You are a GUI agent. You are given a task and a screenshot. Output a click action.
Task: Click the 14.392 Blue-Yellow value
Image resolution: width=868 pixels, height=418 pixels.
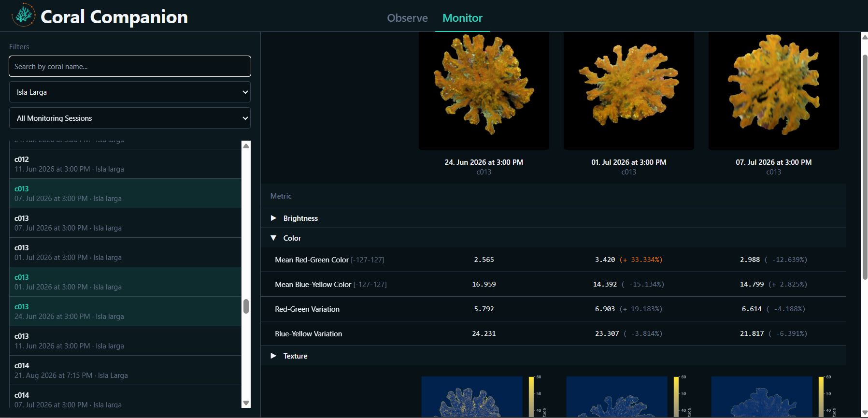click(605, 285)
